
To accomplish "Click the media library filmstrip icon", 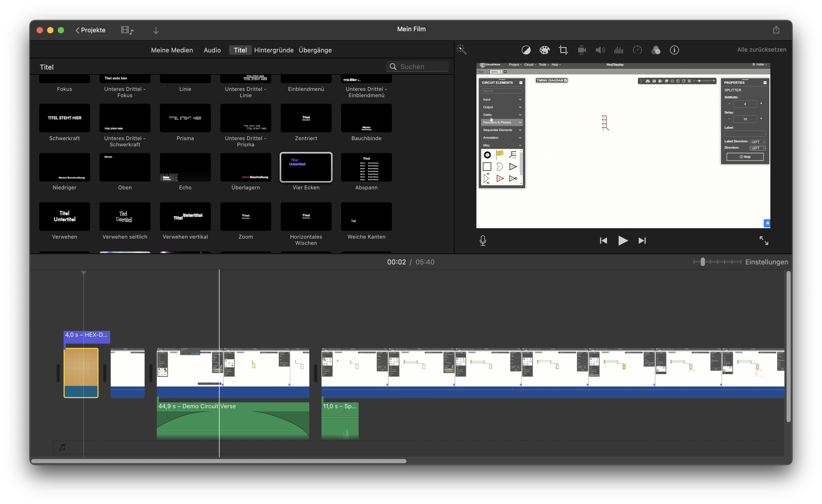I will click(127, 30).
